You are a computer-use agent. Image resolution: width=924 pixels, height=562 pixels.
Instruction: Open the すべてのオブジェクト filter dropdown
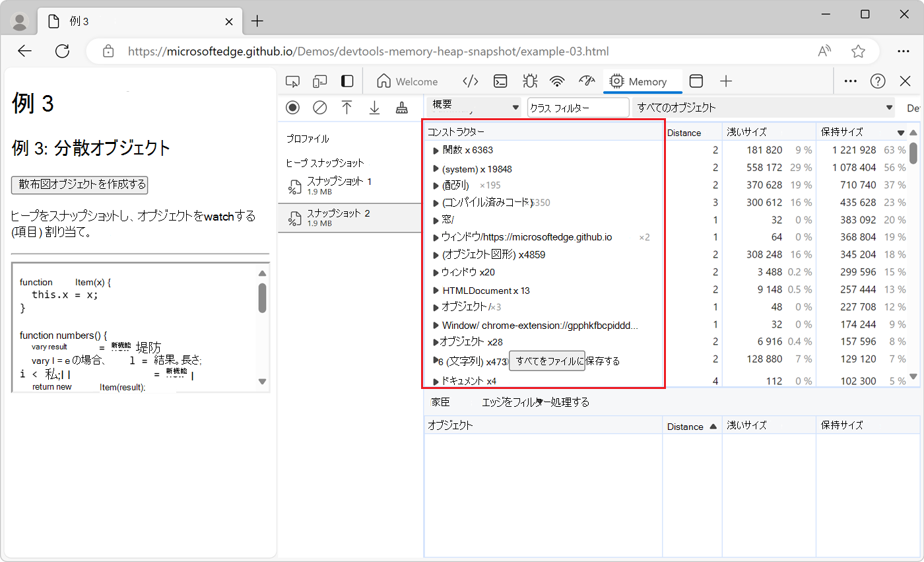click(x=764, y=107)
